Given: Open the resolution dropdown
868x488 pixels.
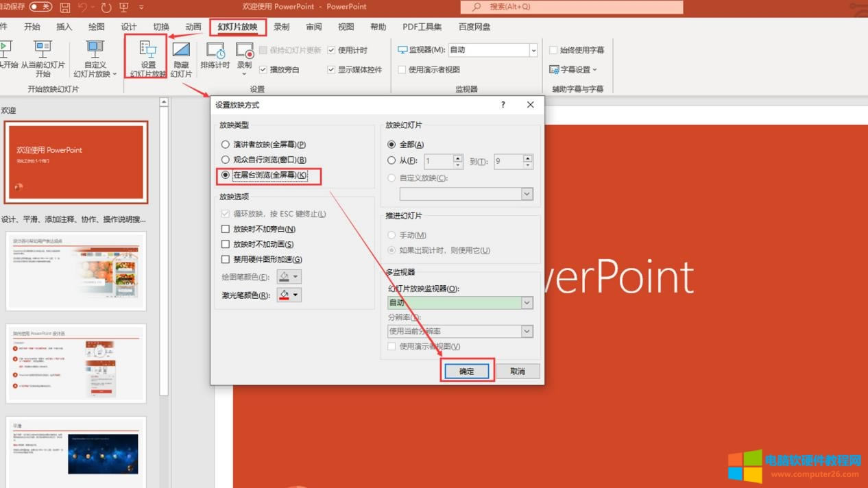Looking at the screenshot, I should [527, 331].
